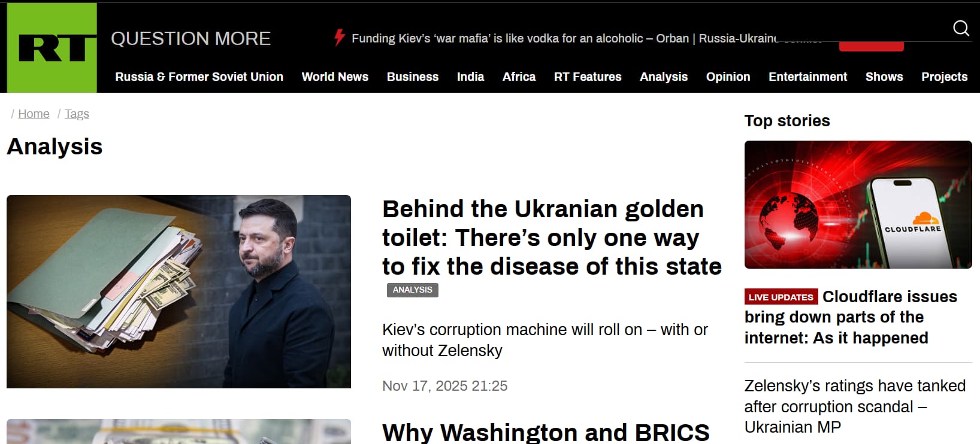Click the ANALYSIS tag badge

tap(413, 290)
